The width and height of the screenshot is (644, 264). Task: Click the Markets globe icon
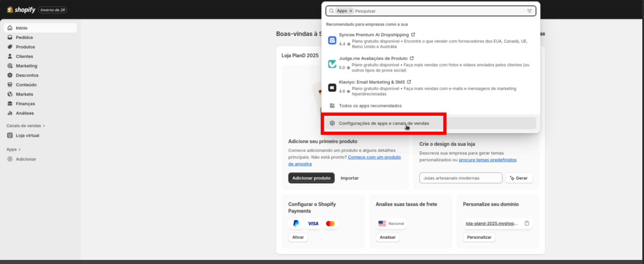[10, 94]
